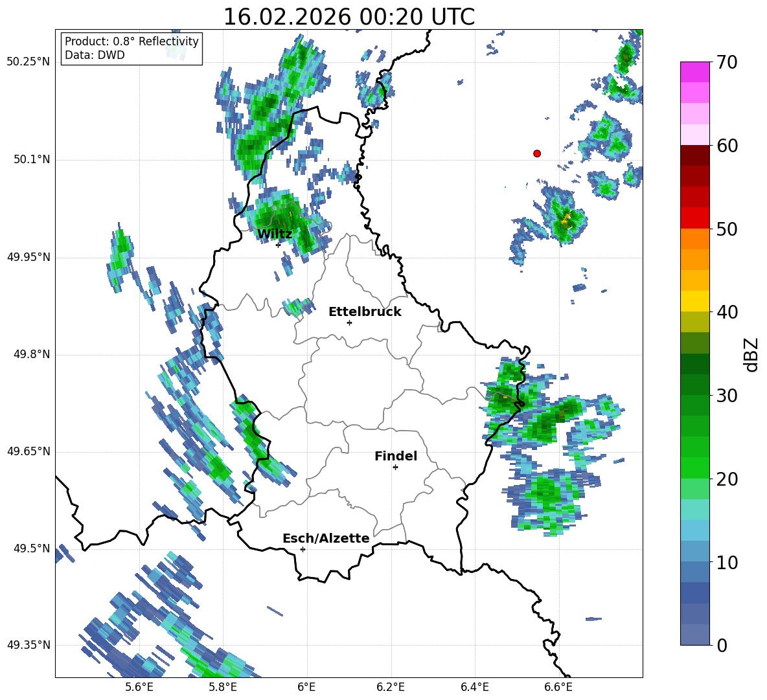Click the Wiltz station label
767x700 pixels.
coord(275,234)
